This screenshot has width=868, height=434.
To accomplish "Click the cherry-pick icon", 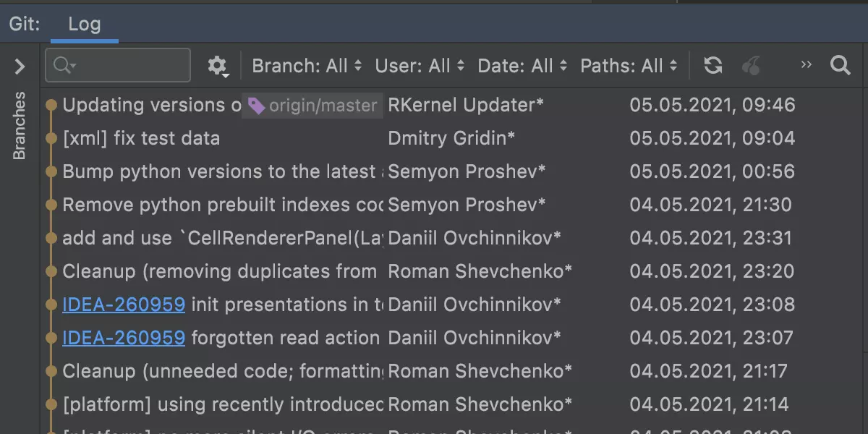I will 752,66.
